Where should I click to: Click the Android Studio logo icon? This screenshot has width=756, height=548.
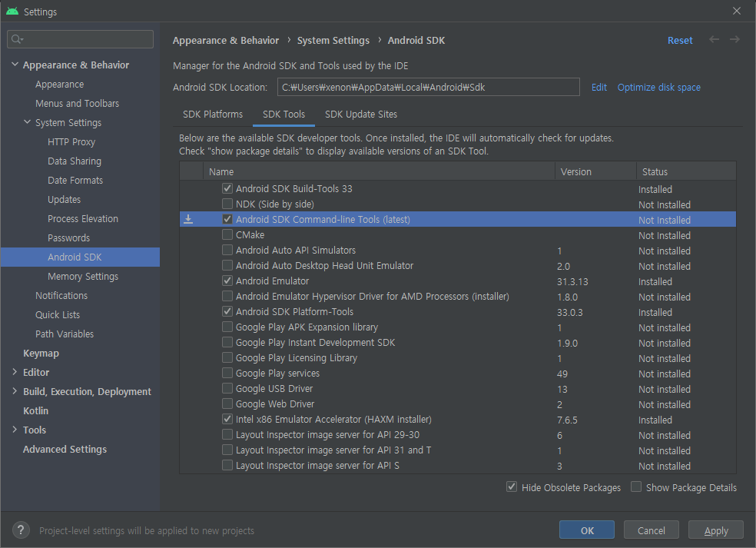[12, 11]
